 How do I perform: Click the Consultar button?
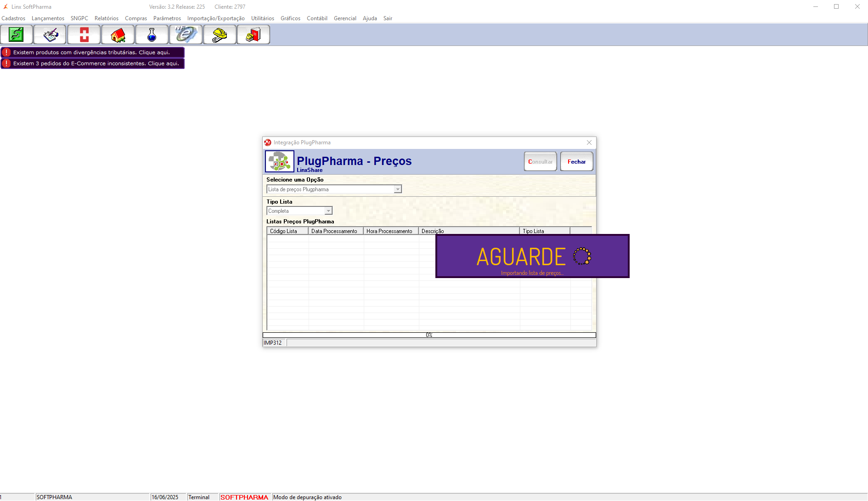541,161
